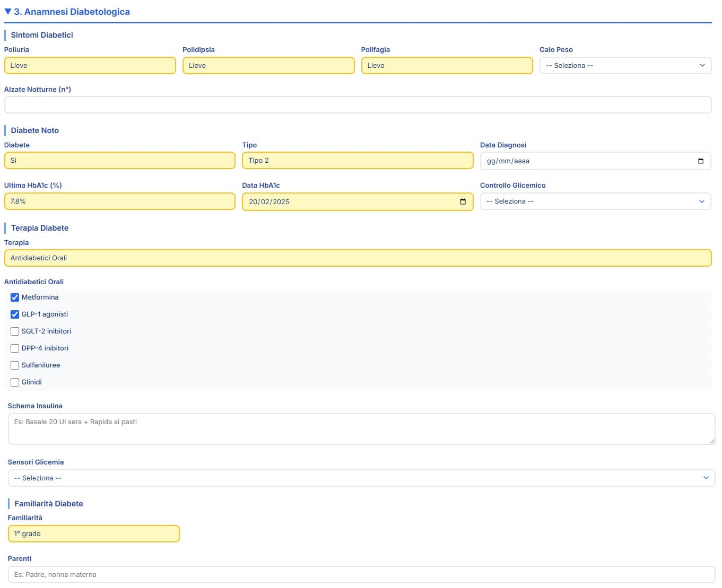Open the Sensori Glicemia dropdown
This screenshot has width=722, height=588.
pyautogui.click(x=361, y=478)
